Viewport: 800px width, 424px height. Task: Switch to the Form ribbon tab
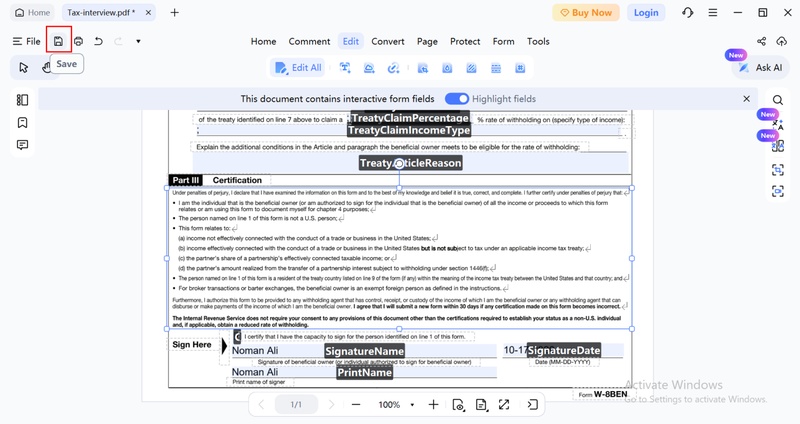[504, 41]
